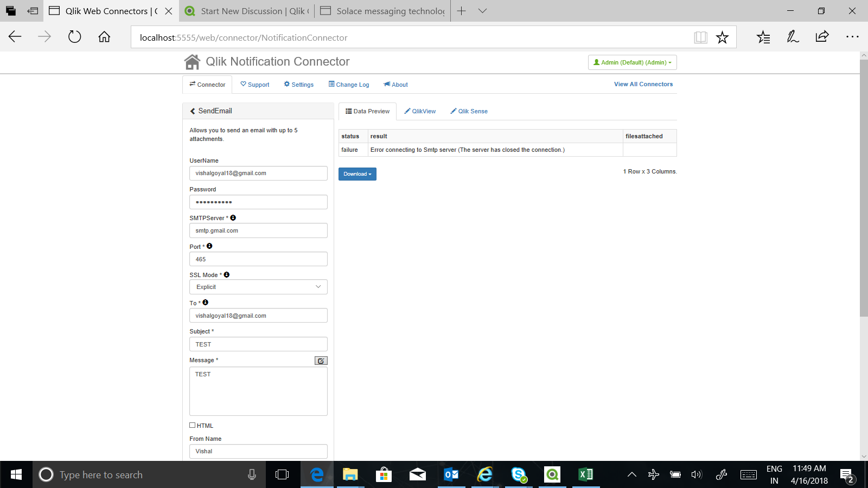The width and height of the screenshot is (868, 488).
Task: Click the Port field showing 465
Action: [x=258, y=259]
